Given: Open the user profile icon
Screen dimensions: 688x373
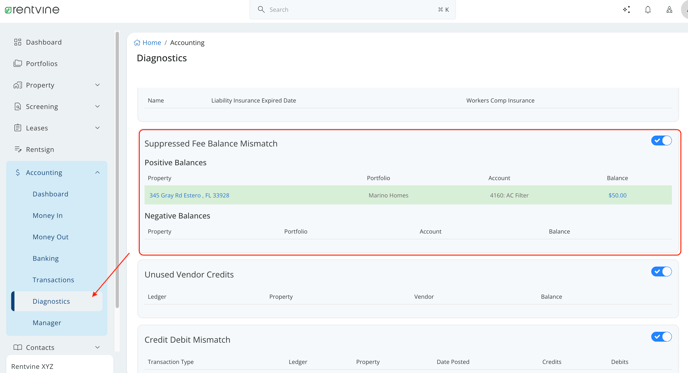Looking at the screenshot, I should click(x=669, y=10).
